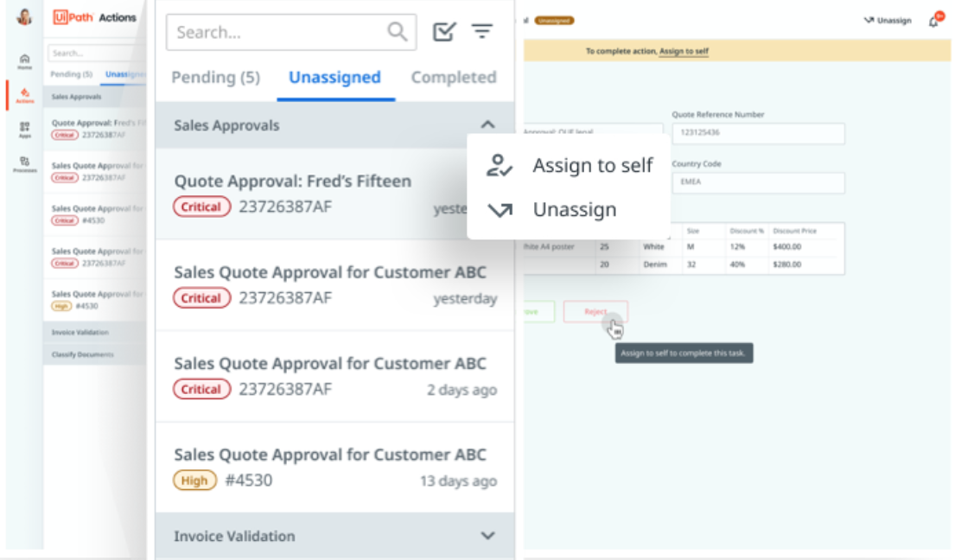The height and width of the screenshot is (560, 961).
Task: Click the notification bell icon
Action: click(934, 21)
